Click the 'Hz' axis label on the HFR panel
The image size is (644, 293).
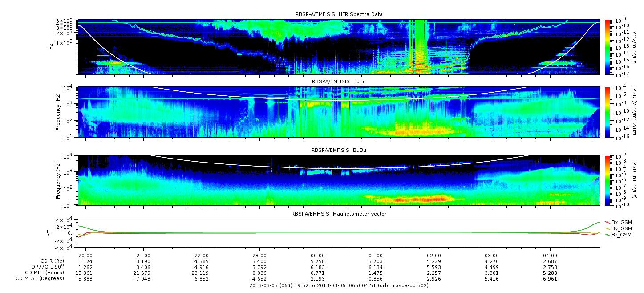point(51,46)
